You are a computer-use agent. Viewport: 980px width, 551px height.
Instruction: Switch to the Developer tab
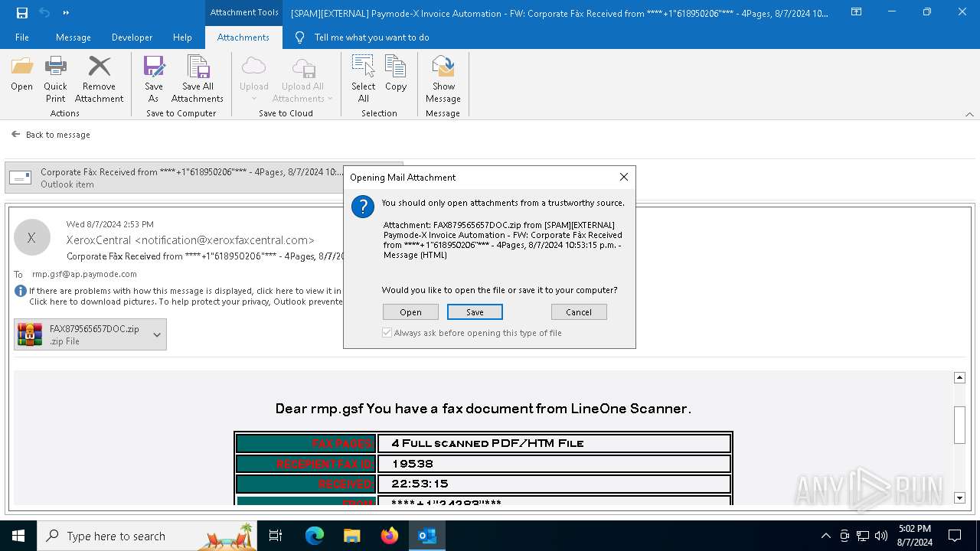coord(132,37)
